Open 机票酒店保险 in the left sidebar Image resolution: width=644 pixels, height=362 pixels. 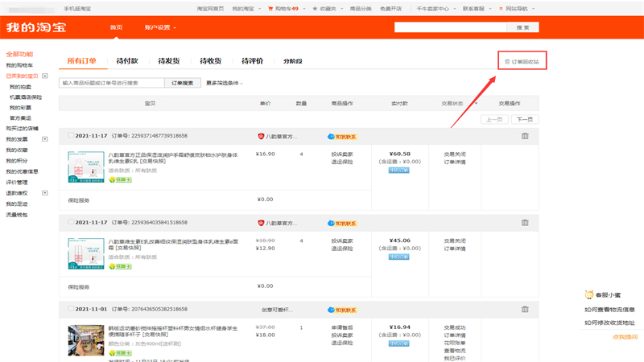point(26,97)
